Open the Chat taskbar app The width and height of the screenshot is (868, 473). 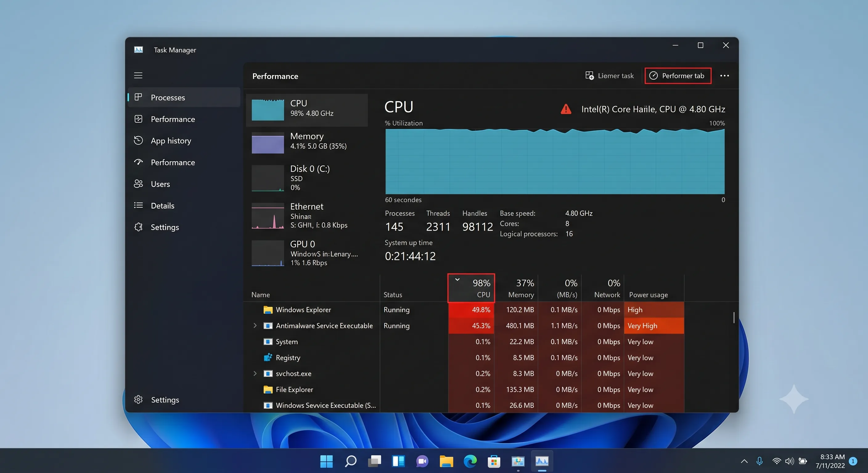[422, 461]
